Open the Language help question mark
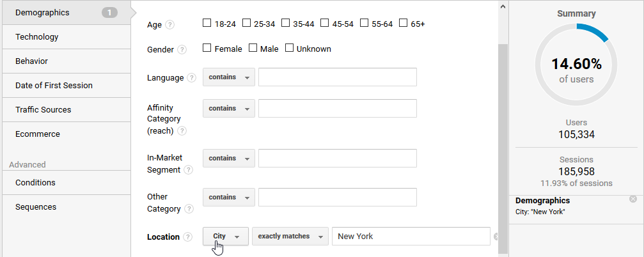This screenshot has height=257, width=644. pos(191,78)
